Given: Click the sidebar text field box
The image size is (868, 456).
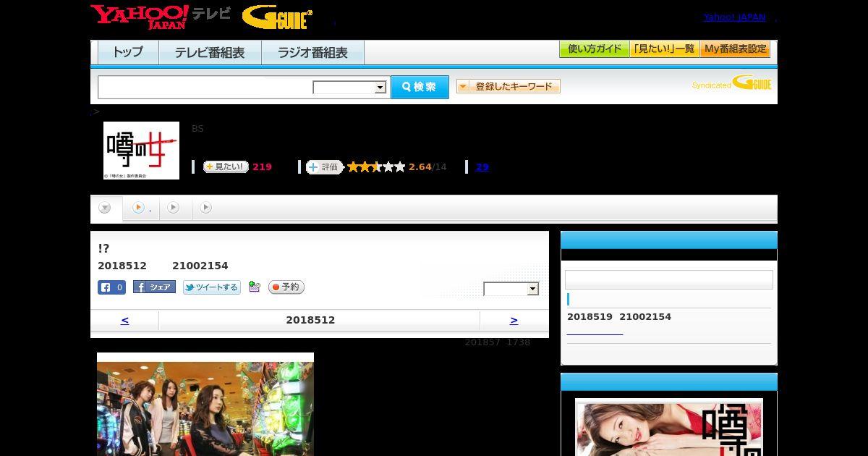Looking at the screenshot, I should 669,280.
